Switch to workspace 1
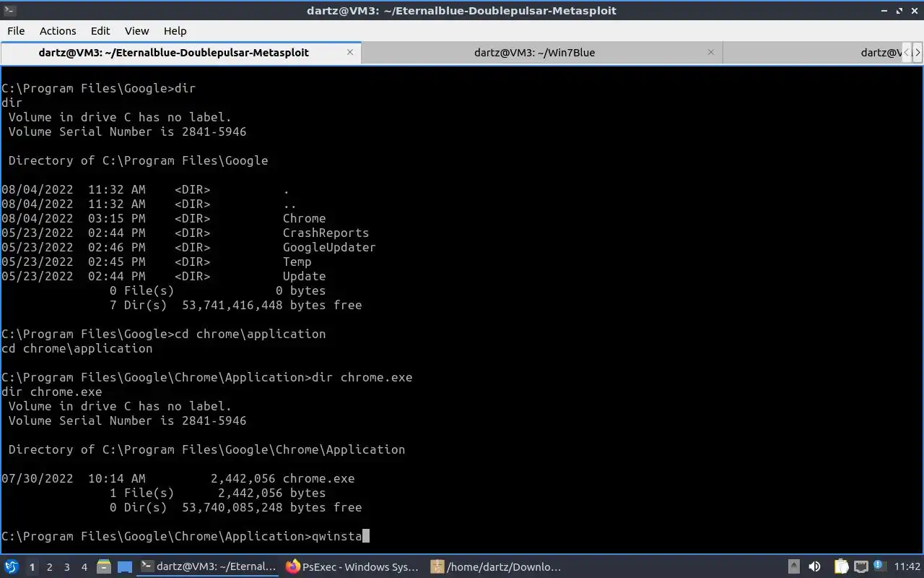 coord(32,567)
